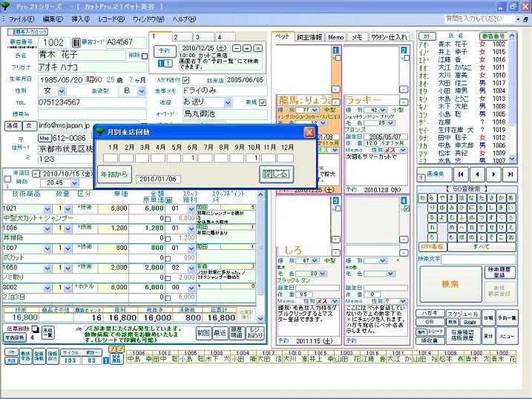The image size is (532, 399).
Task: Toggle checkbox in row 1021 amount column
Action: (168, 219)
